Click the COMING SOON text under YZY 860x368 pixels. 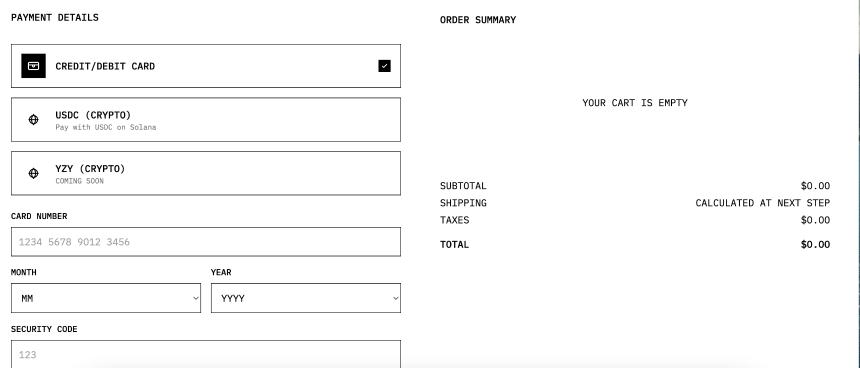point(80,181)
